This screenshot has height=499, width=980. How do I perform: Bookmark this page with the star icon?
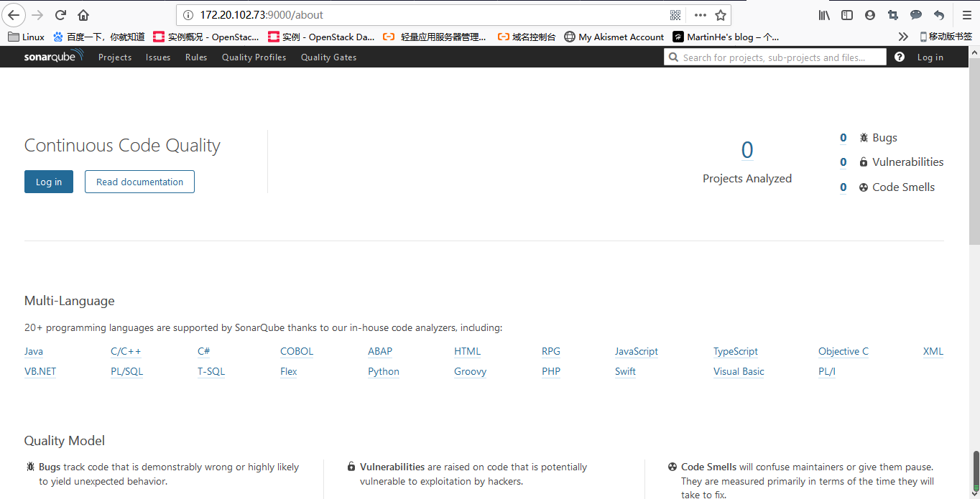(721, 15)
